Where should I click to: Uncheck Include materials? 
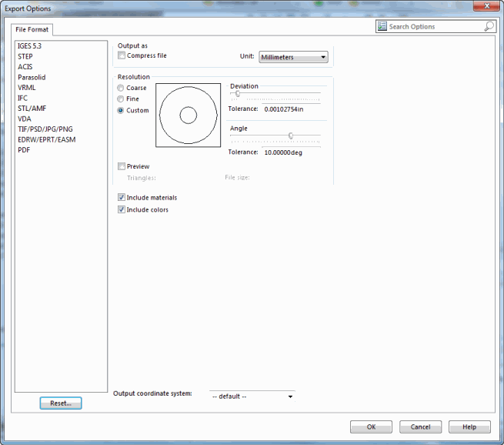point(121,197)
